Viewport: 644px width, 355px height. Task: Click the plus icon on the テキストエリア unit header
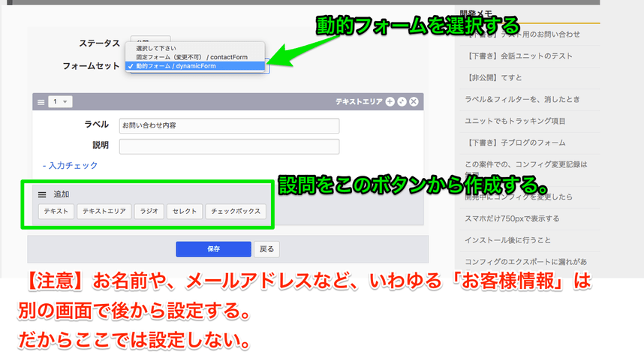click(390, 102)
